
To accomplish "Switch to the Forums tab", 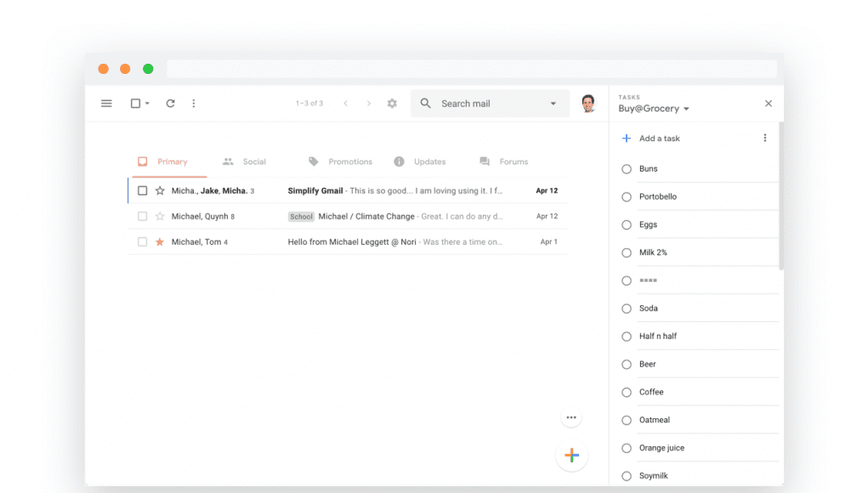I will pyautogui.click(x=504, y=161).
